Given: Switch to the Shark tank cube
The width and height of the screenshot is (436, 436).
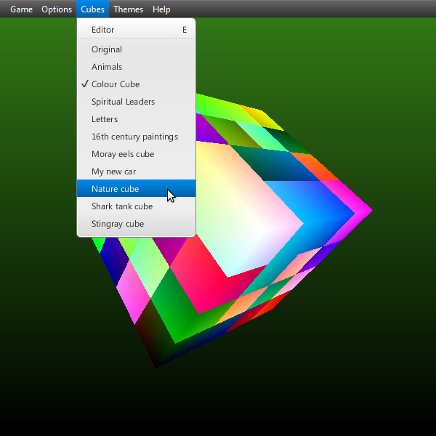Looking at the screenshot, I should coord(136,206).
